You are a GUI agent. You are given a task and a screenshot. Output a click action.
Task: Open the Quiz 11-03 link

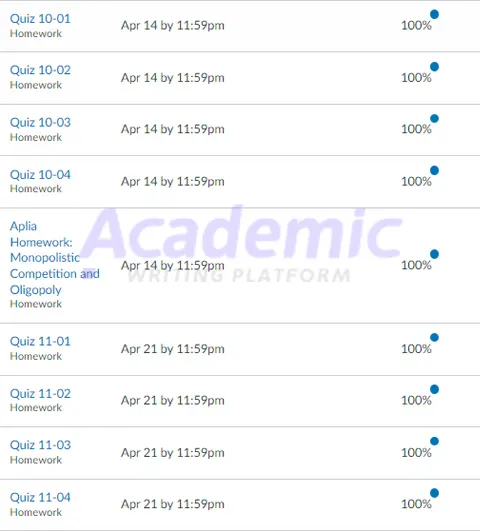click(40, 445)
